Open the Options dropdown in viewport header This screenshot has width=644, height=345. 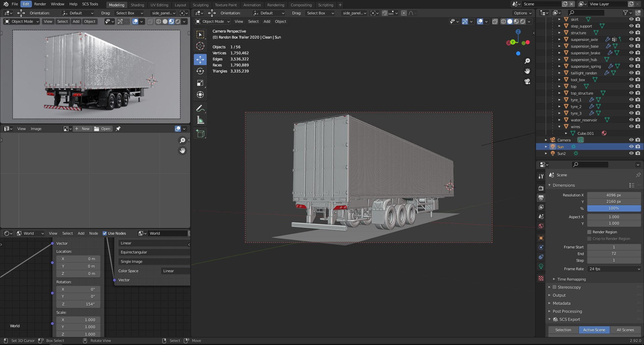pos(523,13)
